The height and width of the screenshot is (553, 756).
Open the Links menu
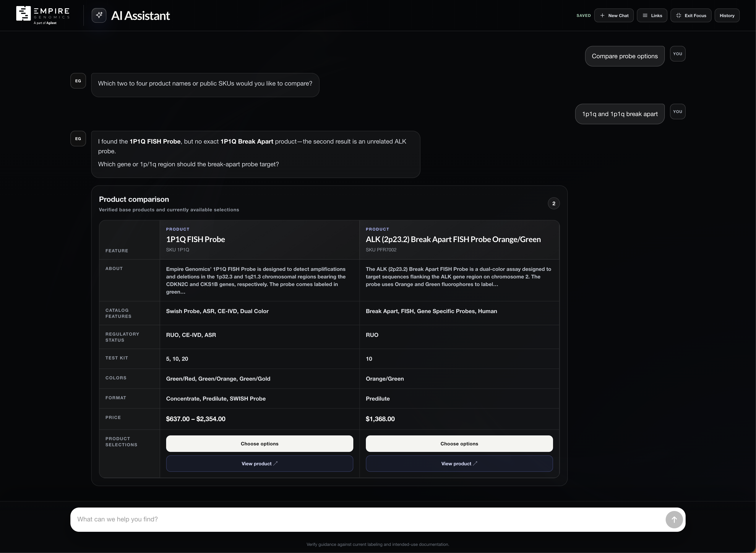652,15
